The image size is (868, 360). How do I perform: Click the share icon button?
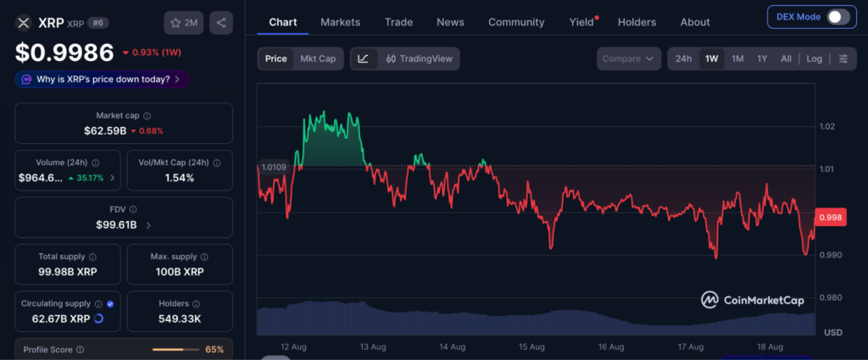(x=221, y=23)
